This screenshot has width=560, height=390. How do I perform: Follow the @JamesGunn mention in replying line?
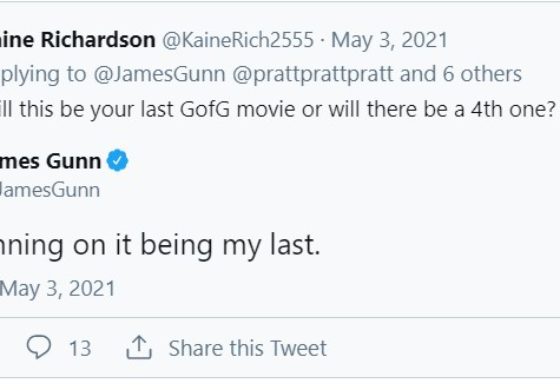(x=160, y=74)
